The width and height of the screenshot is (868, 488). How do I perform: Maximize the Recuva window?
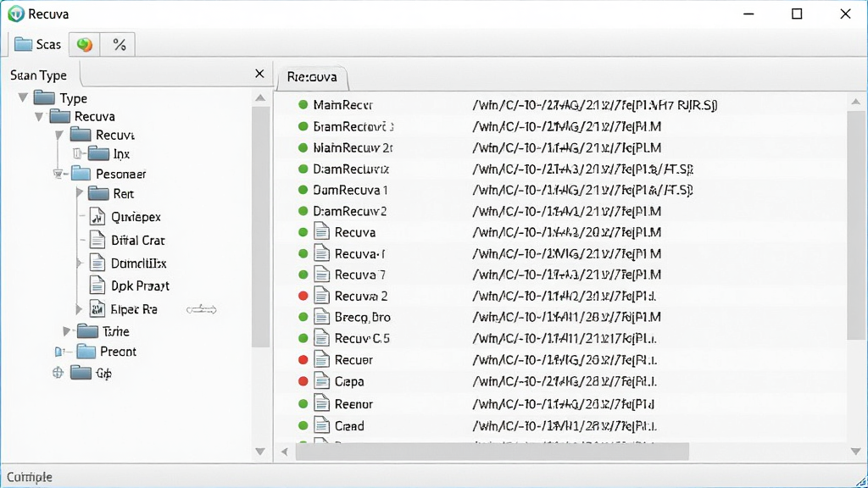(x=797, y=14)
